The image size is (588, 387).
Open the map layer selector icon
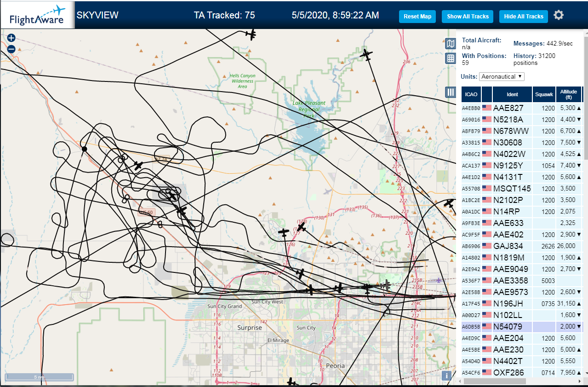(451, 44)
